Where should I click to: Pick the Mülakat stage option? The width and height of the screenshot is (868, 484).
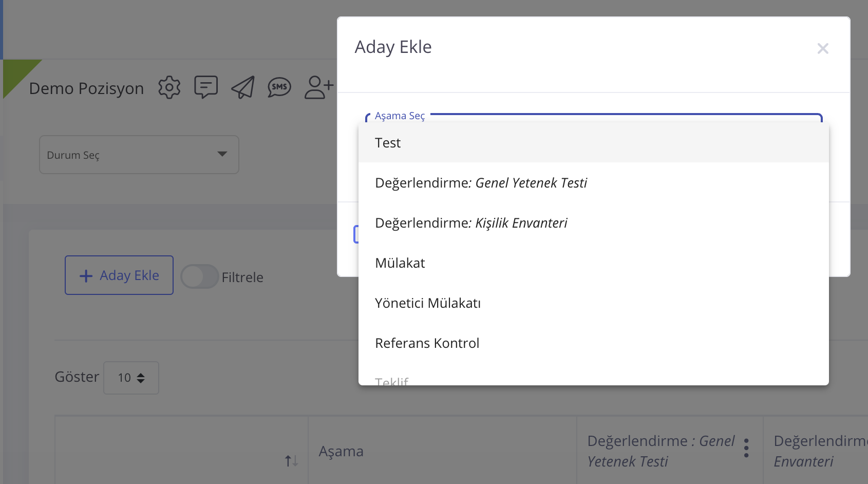(400, 263)
